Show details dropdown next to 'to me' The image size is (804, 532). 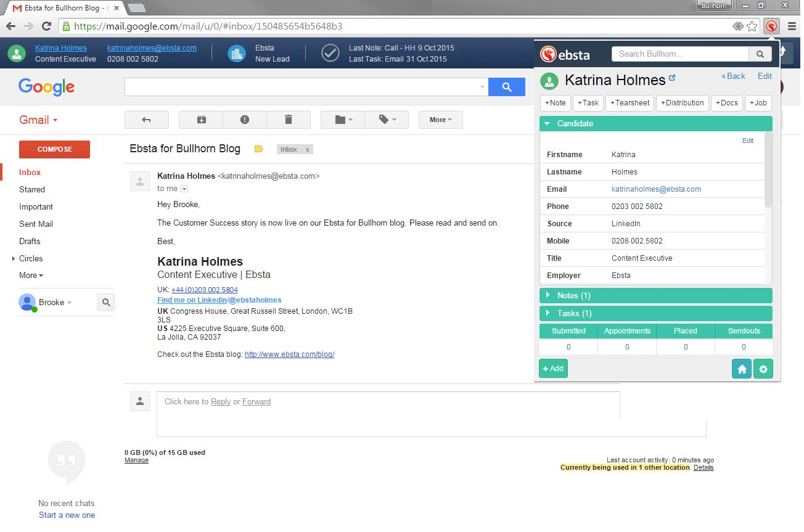pos(184,189)
